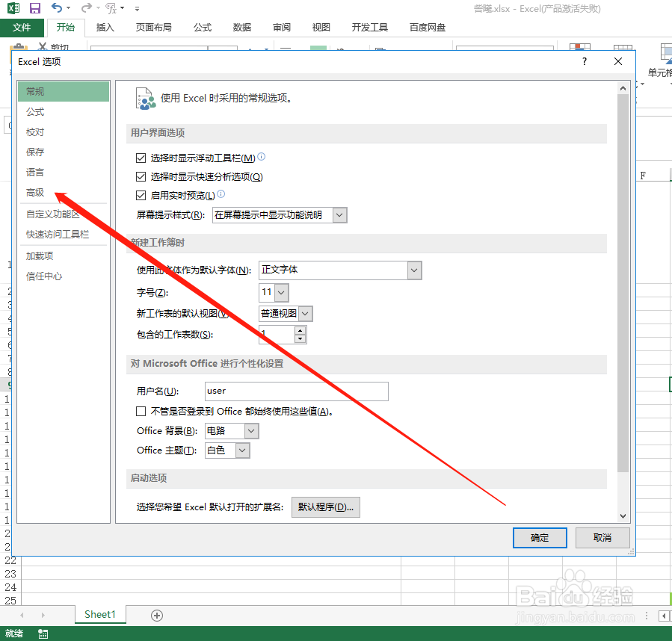This screenshot has width=672, height=641.
Task: Switch to the 开发工具 ribbon tab
Action: pos(369,27)
